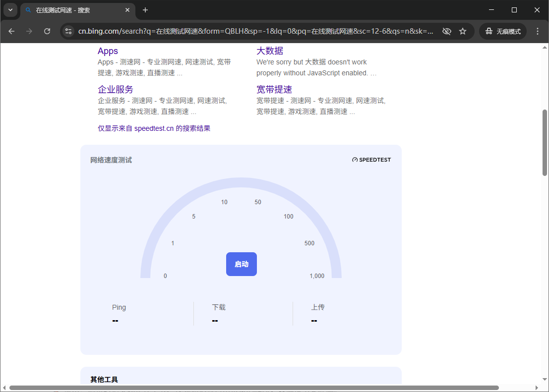
Task: Toggle the bookmark star
Action: [463, 31]
